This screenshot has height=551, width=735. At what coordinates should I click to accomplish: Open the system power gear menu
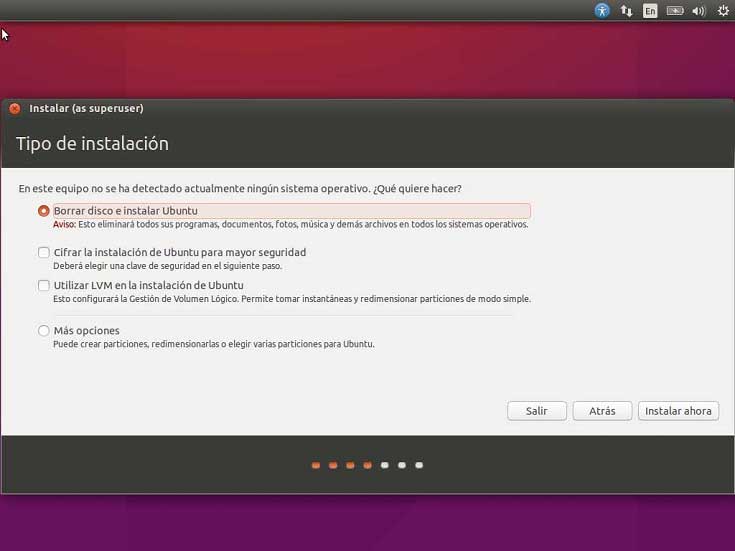pyautogui.click(x=723, y=11)
